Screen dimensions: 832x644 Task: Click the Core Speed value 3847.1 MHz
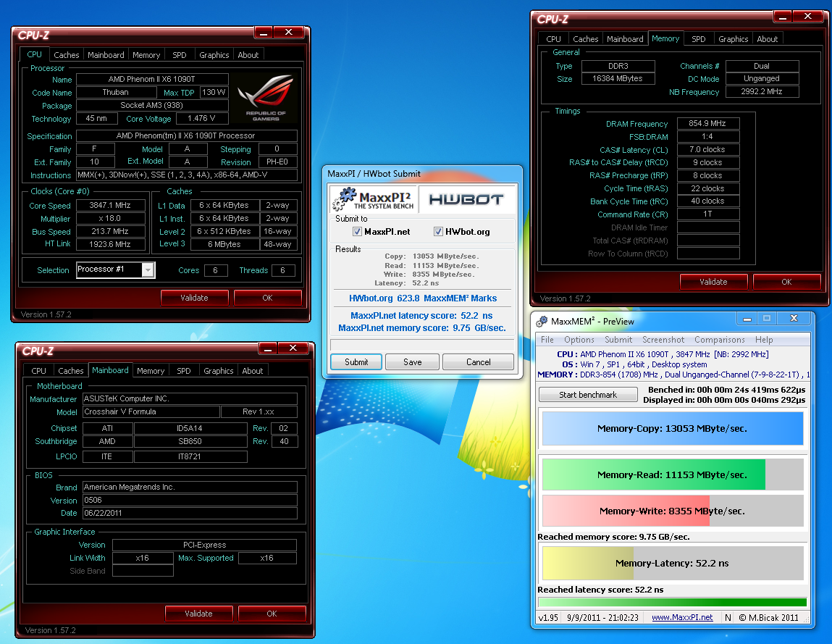110,206
